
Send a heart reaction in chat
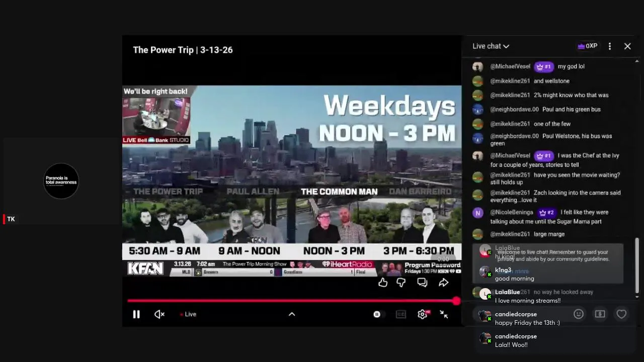pyautogui.click(x=621, y=314)
